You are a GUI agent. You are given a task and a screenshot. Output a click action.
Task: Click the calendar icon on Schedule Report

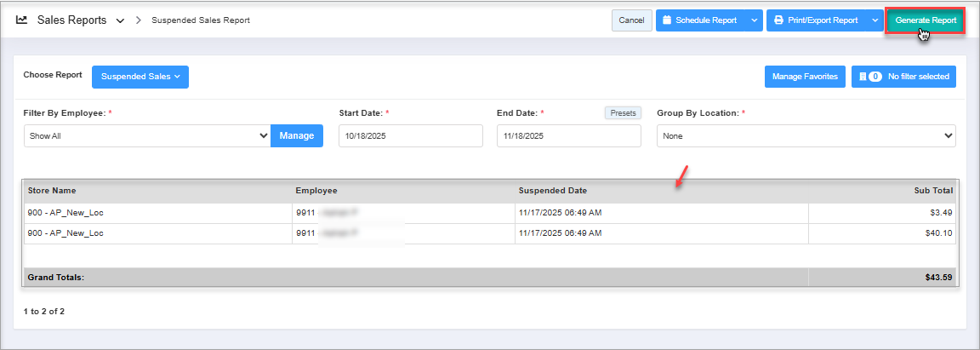[x=667, y=20]
